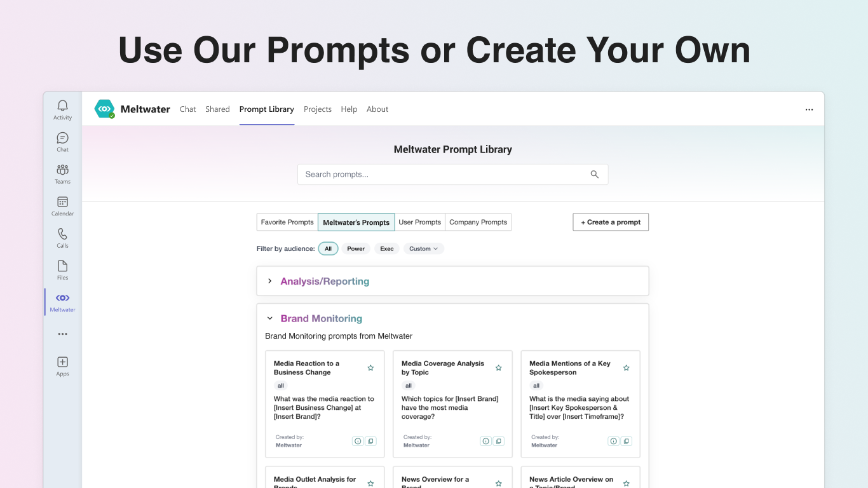The height and width of the screenshot is (488, 868).
Task: Open the Calendar sidebar icon
Action: coord(62,205)
